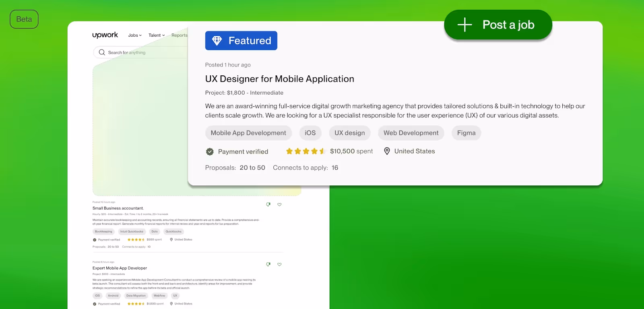Dislike the Expert Mobile App Developer job

pos(268,265)
